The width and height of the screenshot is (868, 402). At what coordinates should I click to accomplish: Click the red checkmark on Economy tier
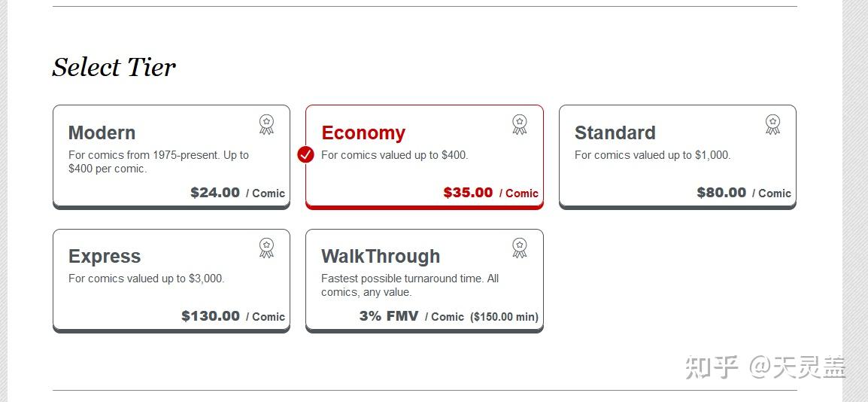pos(305,154)
